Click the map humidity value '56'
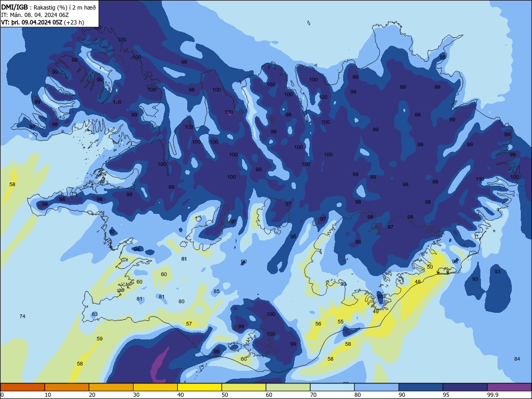Image resolution: width=532 pixels, height=399 pixels. tap(318, 323)
